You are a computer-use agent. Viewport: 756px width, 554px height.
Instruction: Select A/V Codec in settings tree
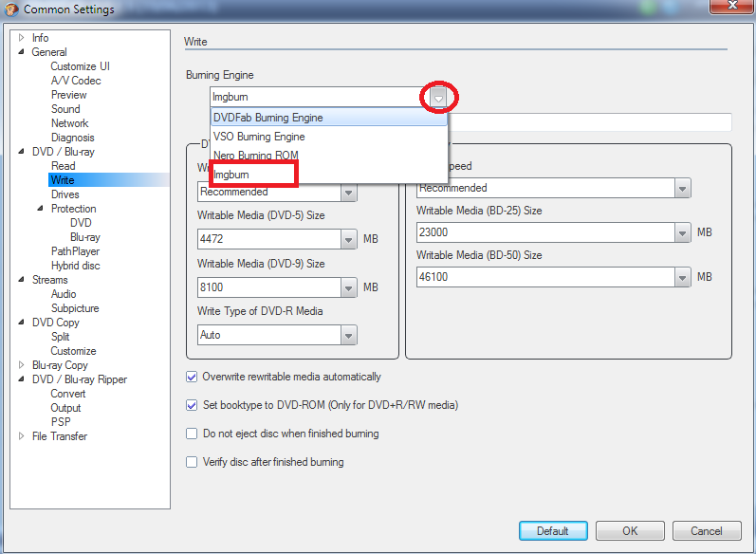click(76, 81)
